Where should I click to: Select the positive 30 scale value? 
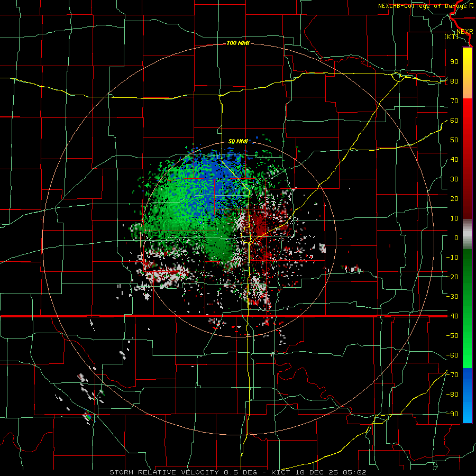[454, 179]
